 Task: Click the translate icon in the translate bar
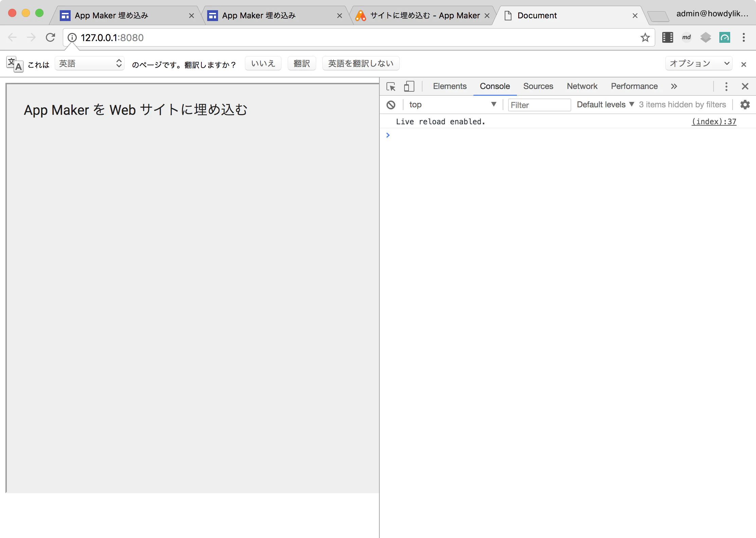[15, 64]
